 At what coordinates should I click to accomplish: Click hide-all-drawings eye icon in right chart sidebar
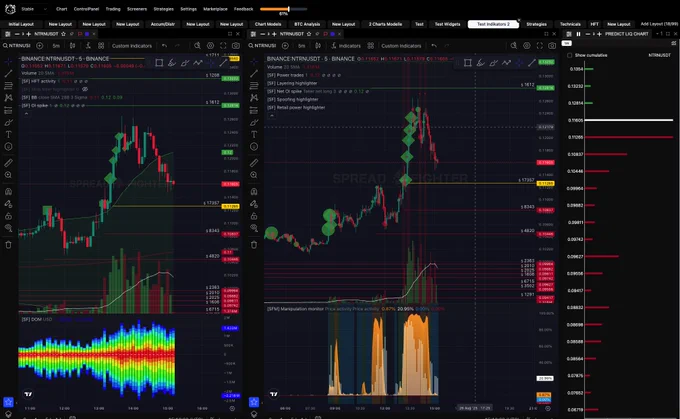pos(254,228)
